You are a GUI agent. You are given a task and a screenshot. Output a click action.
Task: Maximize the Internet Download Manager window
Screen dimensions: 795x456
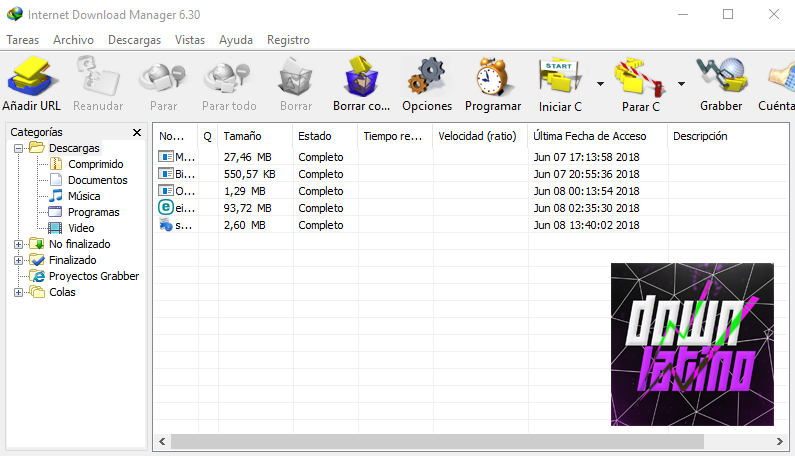(728, 14)
